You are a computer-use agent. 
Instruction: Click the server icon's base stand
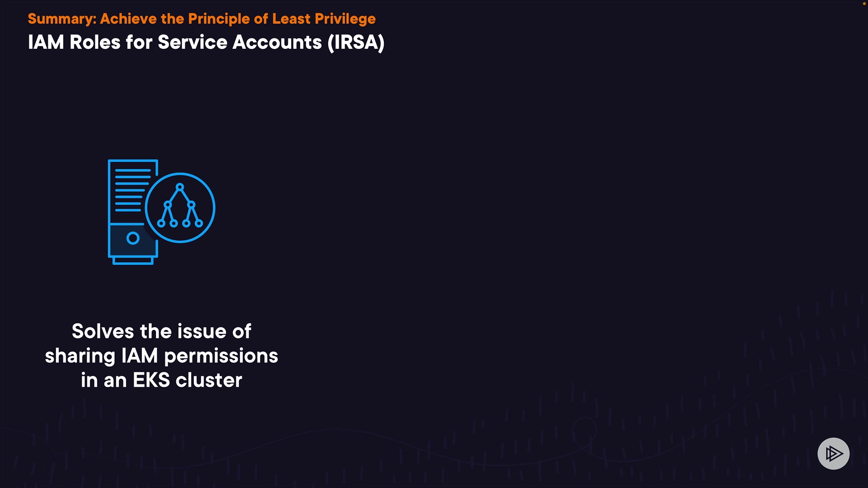(x=133, y=261)
